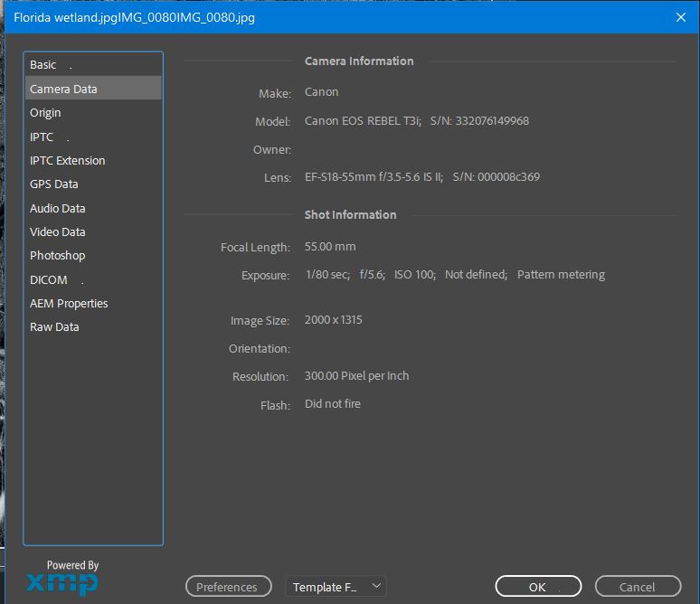The width and height of the screenshot is (700, 604).
Task: Click the XMP logo
Action: 62,583
